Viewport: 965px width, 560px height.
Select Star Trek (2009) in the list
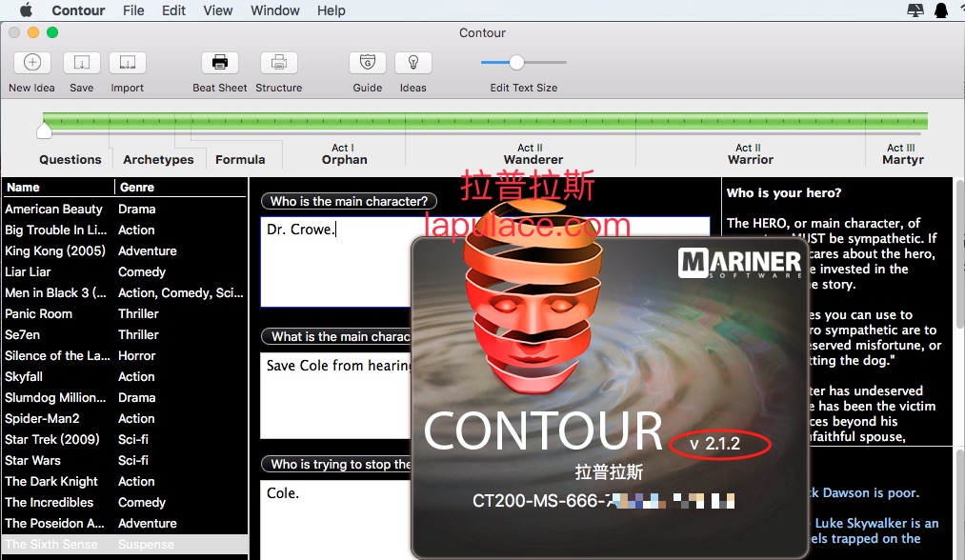pyautogui.click(x=125, y=439)
